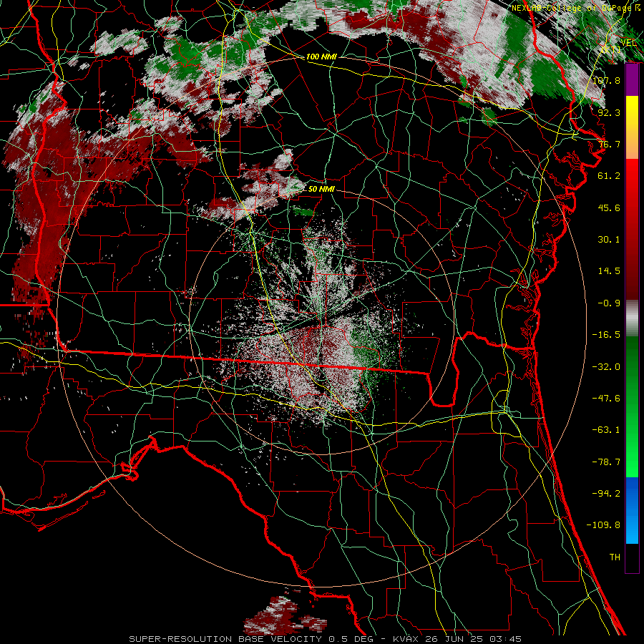The image size is (644, 644).
Task: Click the yellow-orange segment of the color bar
Action: pyautogui.click(x=632, y=127)
